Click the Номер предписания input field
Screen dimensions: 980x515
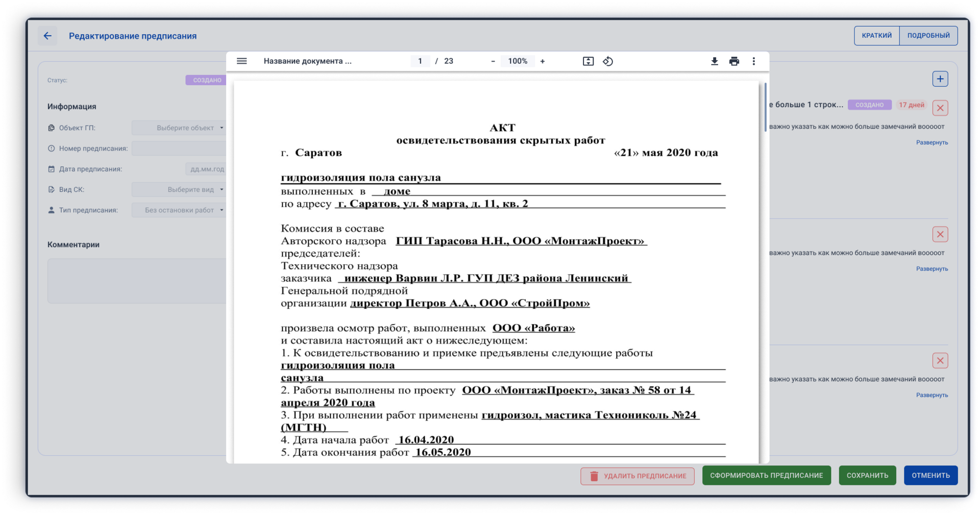click(x=179, y=149)
